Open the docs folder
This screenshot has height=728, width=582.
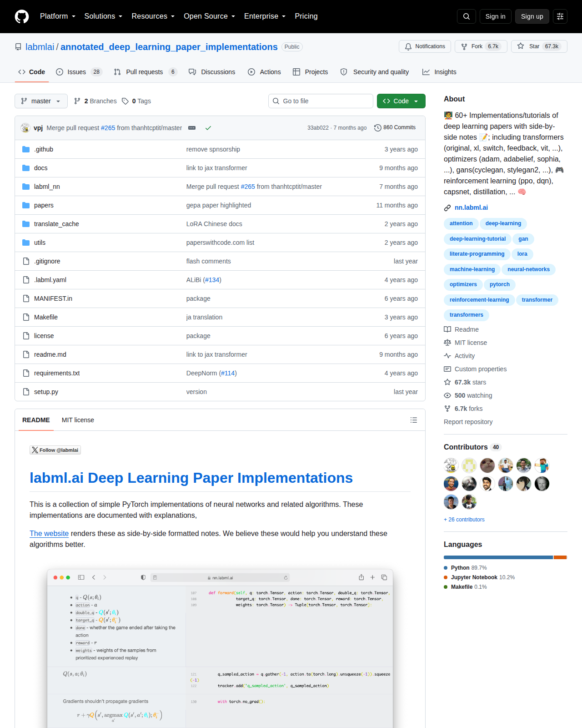[x=41, y=168]
